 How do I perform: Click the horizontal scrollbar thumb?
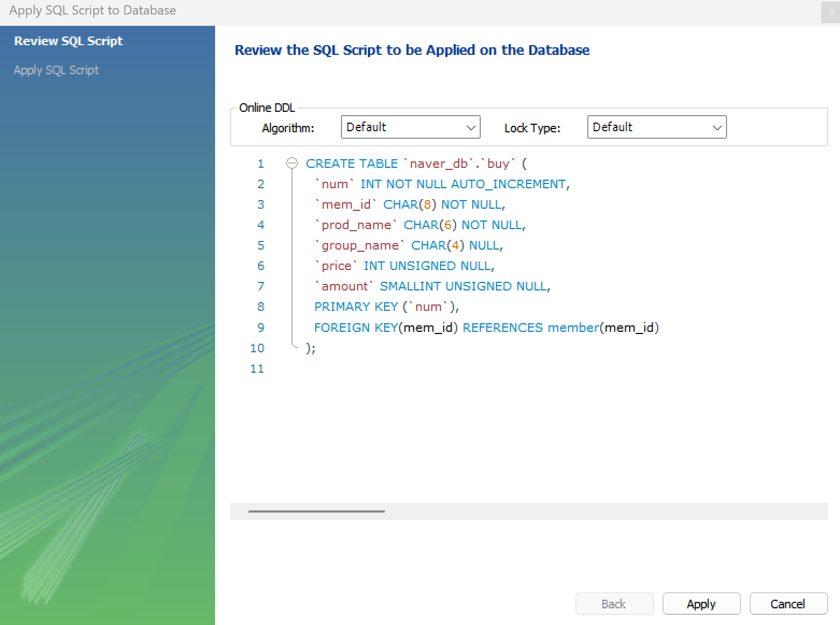pos(317,511)
